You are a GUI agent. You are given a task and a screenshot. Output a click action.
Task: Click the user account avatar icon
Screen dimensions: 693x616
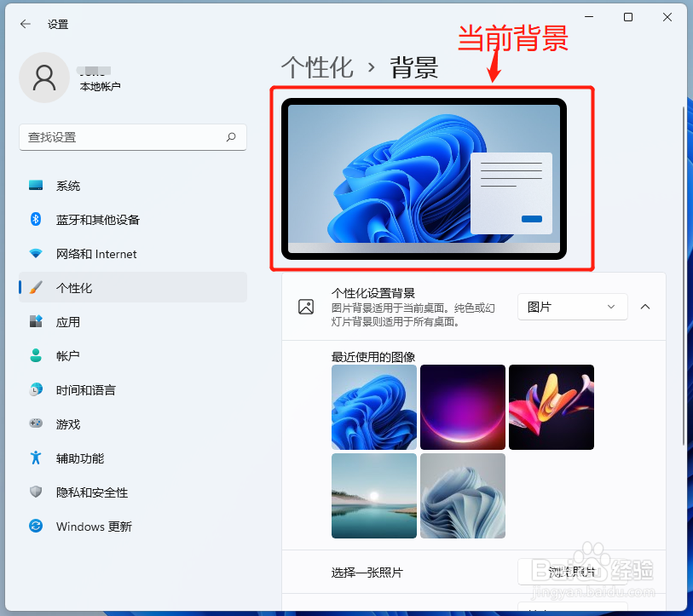click(x=44, y=78)
